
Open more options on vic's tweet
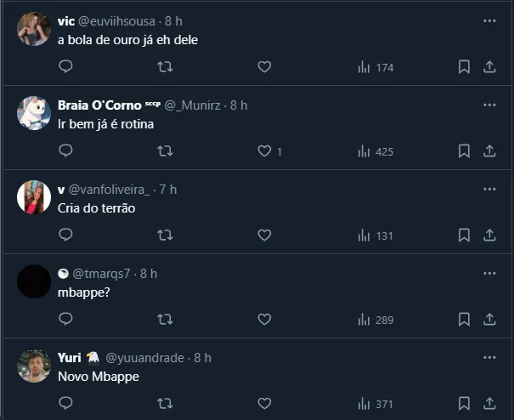tap(489, 20)
